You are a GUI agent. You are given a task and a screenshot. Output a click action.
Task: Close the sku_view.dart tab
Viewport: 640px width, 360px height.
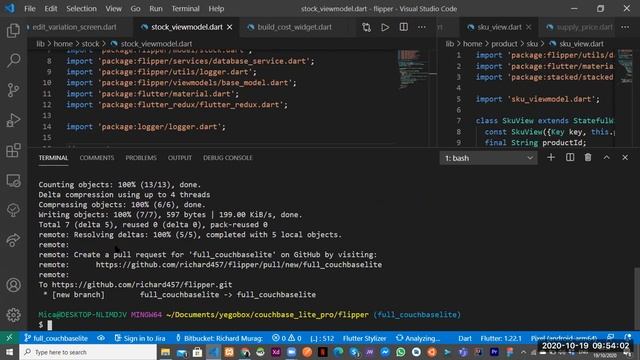tap(529, 27)
